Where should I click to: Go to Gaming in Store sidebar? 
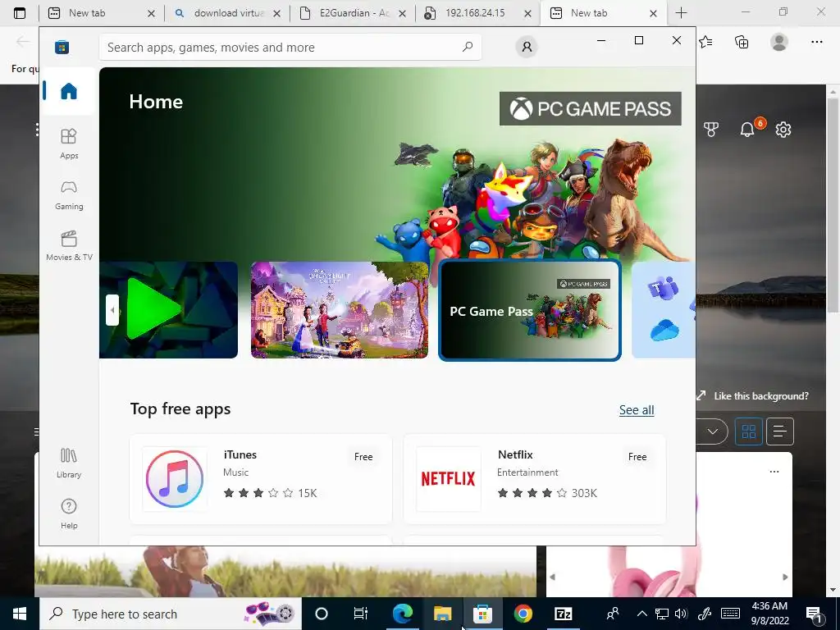pyautogui.click(x=69, y=194)
